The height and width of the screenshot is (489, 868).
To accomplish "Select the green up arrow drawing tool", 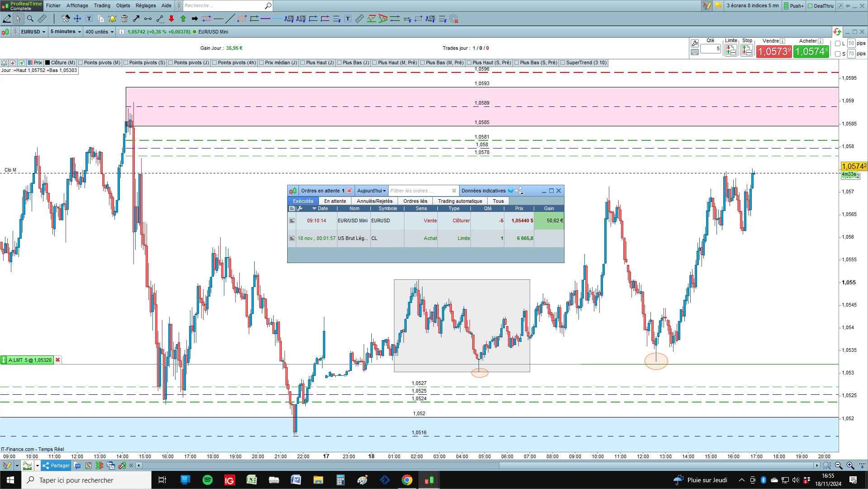I will (x=183, y=19).
